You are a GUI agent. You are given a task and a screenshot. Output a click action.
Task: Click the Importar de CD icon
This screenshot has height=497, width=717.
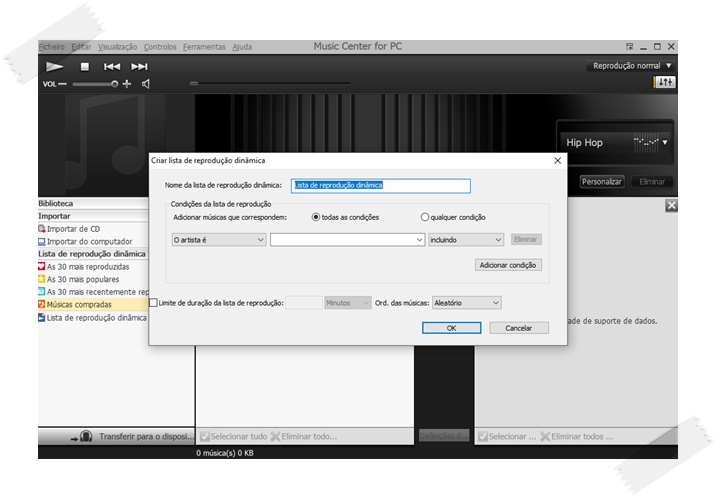(42, 229)
